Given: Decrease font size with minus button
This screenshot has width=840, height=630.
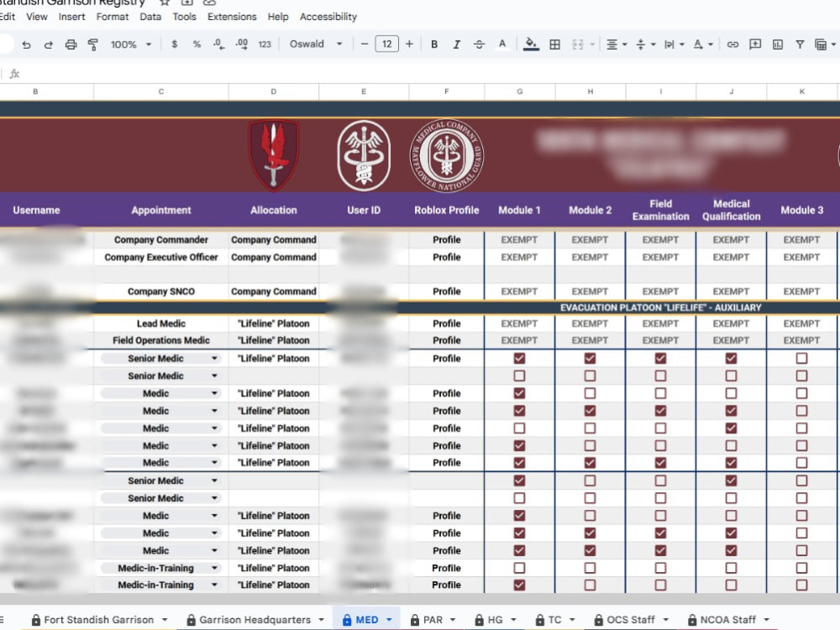Looking at the screenshot, I should point(365,44).
